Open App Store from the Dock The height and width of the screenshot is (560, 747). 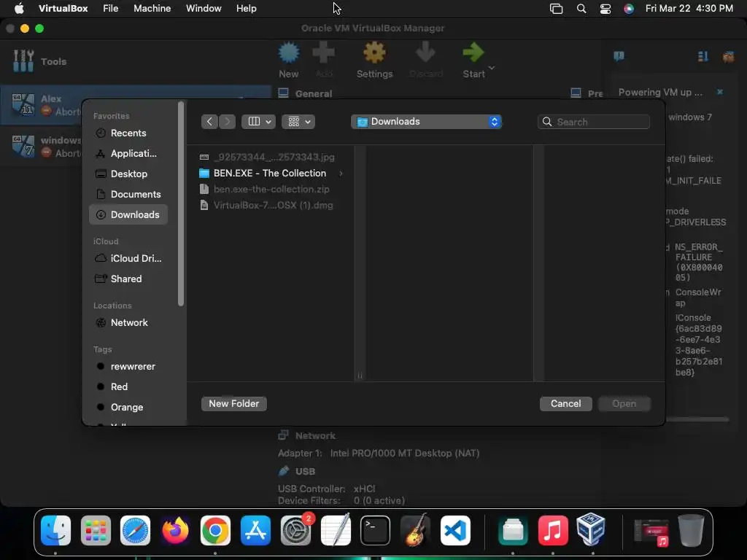255,530
